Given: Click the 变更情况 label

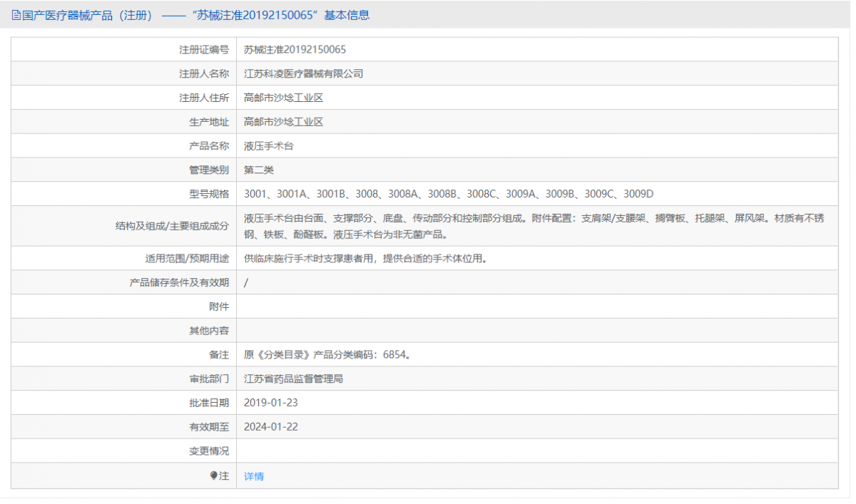Looking at the screenshot, I should [209, 451].
